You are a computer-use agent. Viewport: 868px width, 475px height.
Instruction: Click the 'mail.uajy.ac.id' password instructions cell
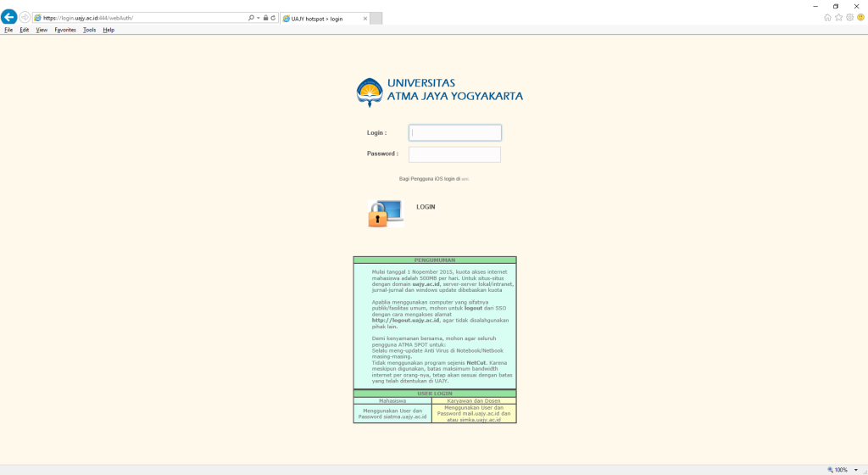pos(474,414)
